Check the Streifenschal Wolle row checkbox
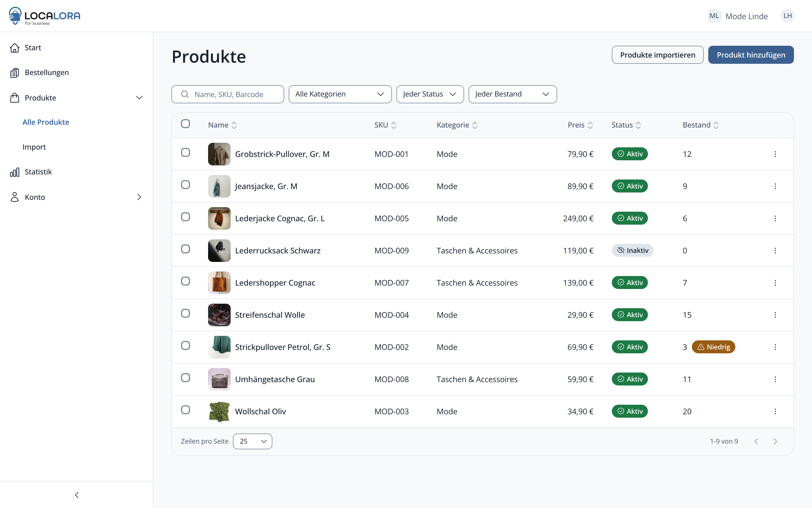The height and width of the screenshot is (508, 812). pyautogui.click(x=186, y=314)
